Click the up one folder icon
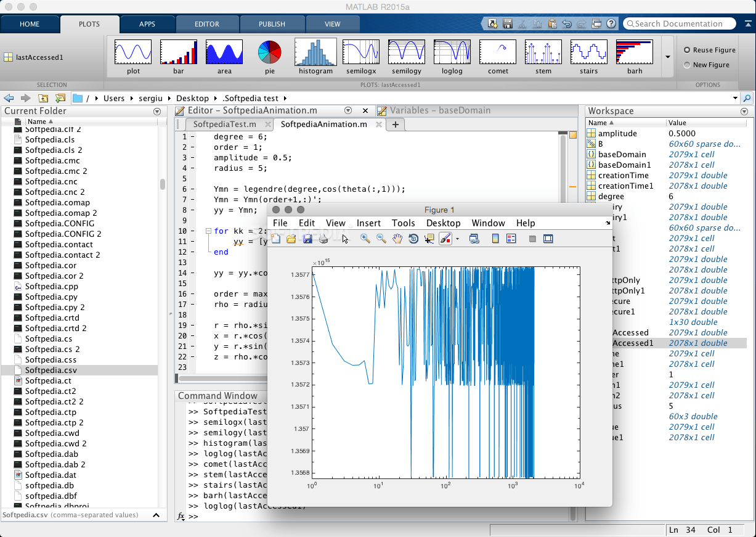Viewport: 756px width, 537px height. coord(43,98)
